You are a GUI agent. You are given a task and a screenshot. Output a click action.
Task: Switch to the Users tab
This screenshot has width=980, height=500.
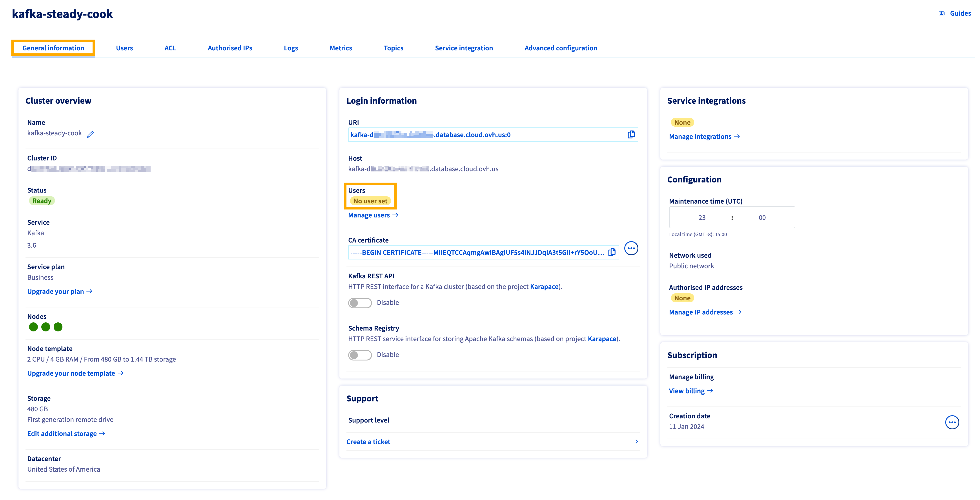124,48
